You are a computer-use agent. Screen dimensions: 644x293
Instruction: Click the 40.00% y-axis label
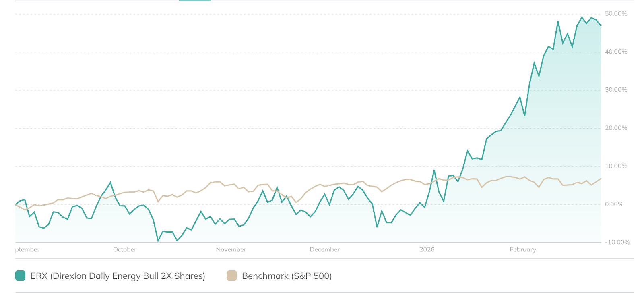coord(616,52)
